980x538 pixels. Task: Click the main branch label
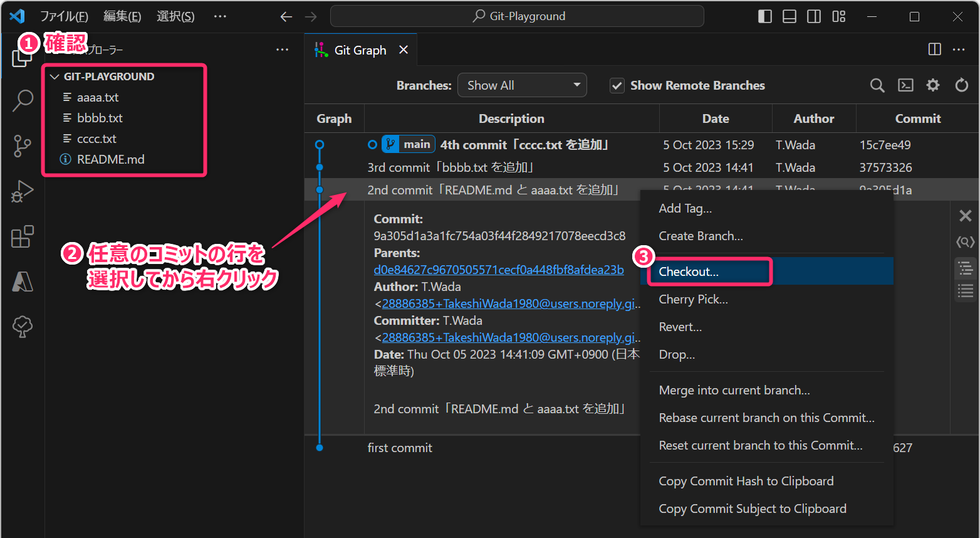[x=416, y=144]
